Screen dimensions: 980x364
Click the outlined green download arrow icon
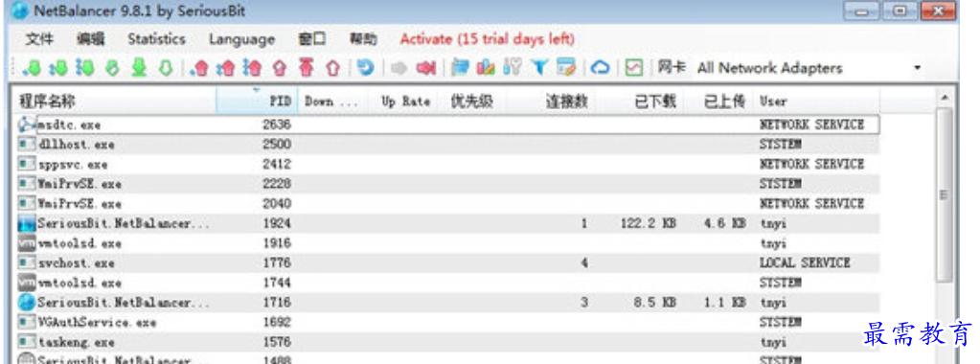(x=165, y=68)
